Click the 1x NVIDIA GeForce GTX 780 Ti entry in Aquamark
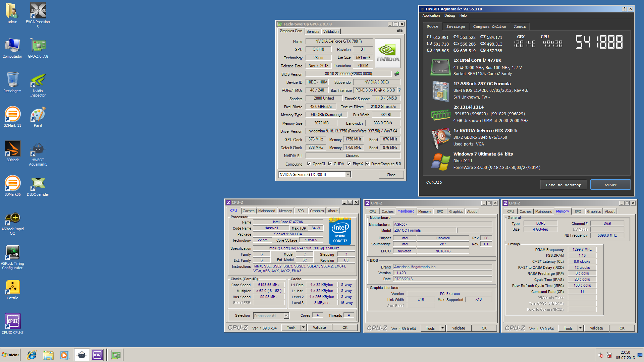Image resolution: width=644 pixels, height=362 pixels. tap(485, 131)
